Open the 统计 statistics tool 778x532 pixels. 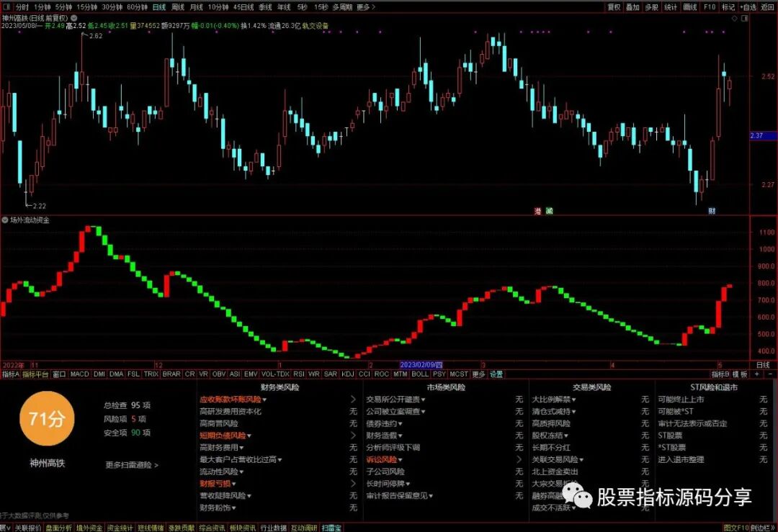point(671,7)
